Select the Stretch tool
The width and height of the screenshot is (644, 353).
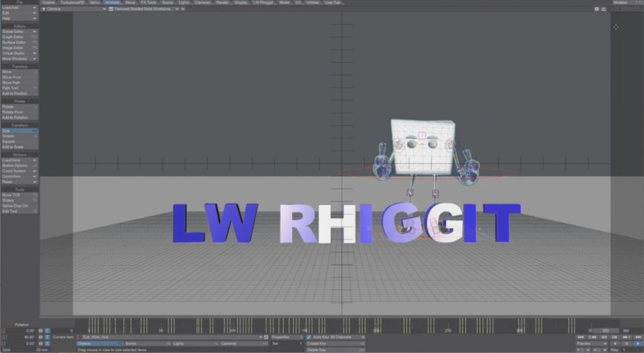click(x=19, y=136)
